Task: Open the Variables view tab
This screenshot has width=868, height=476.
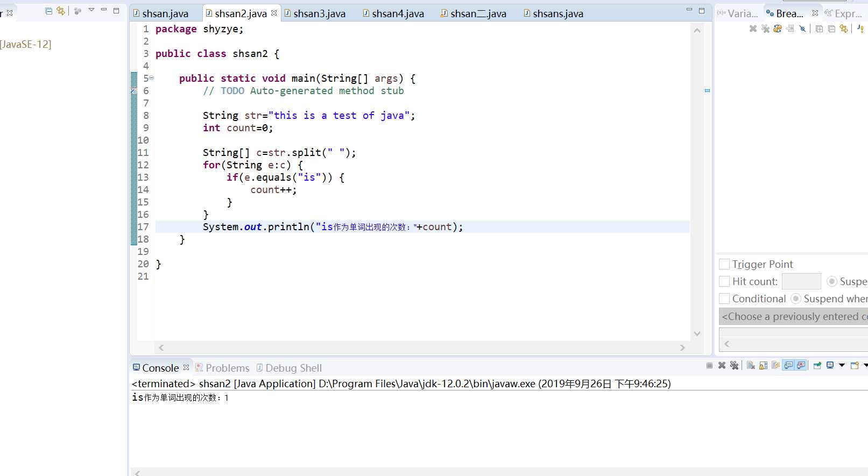Action: click(x=738, y=13)
